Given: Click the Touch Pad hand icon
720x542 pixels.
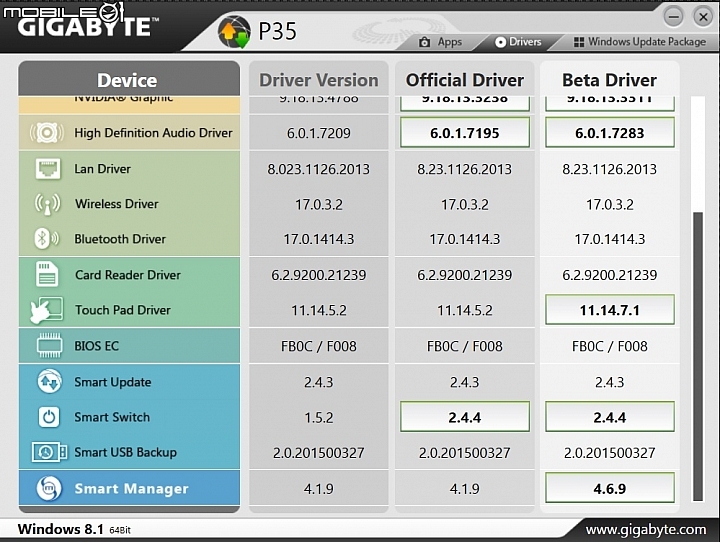Looking at the screenshot, I should pyautogui.click(x=46, y=311).
